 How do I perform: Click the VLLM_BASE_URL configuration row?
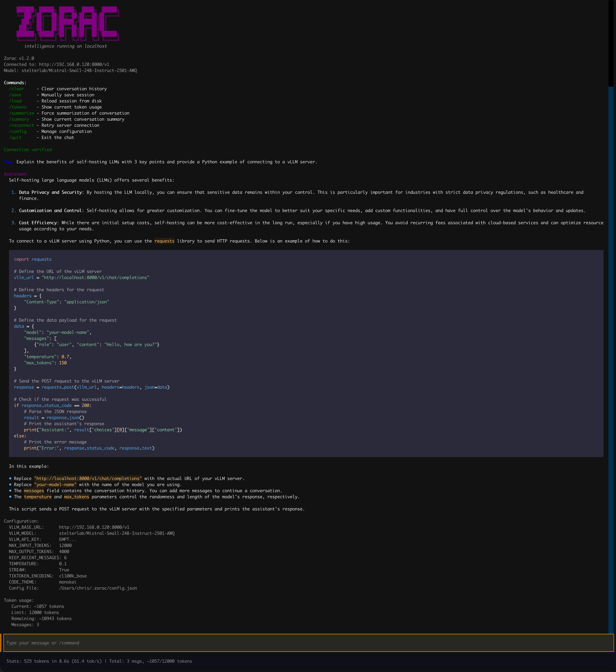coord(69,527)
